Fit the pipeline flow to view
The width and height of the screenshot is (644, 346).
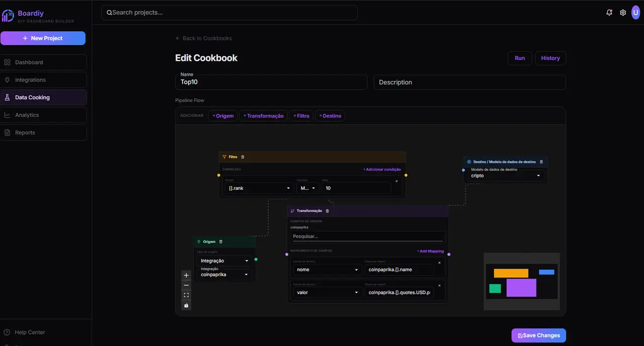pos(186,295)
